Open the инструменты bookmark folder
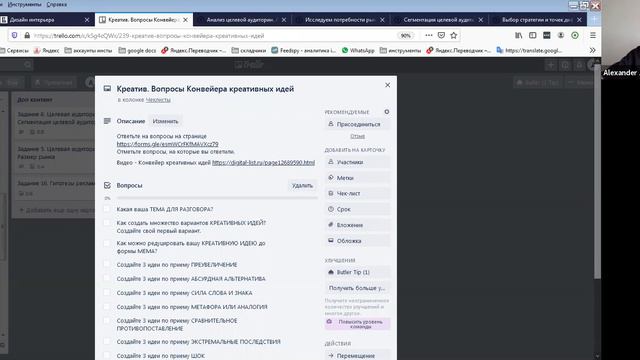The image size is (640, 360). point(400,51)
